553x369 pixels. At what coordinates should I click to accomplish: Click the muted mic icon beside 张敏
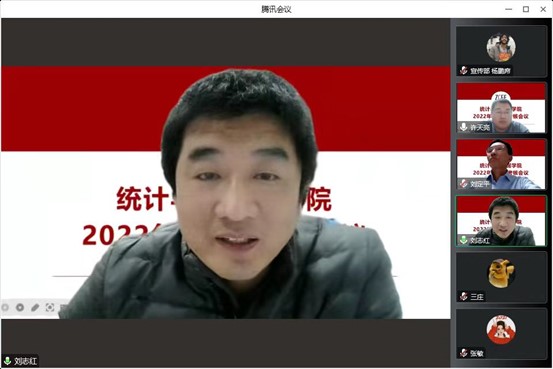tap(463, 353)
